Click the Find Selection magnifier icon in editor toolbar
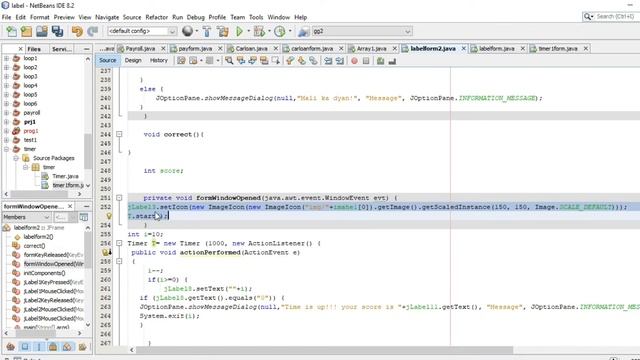The height and width of the screenshot is (360, 640). coord(229,61)
